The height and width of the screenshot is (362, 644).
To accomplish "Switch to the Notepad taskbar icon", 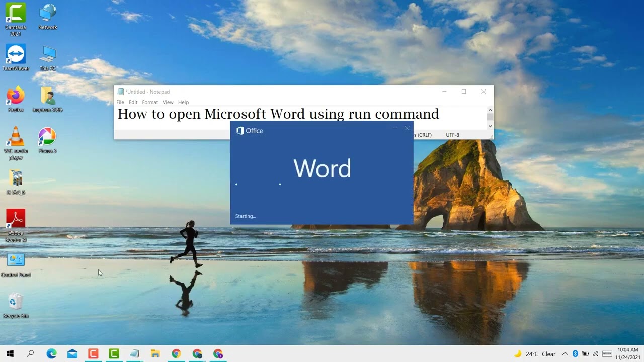I will pyautogui.click(x=134, y=354).
